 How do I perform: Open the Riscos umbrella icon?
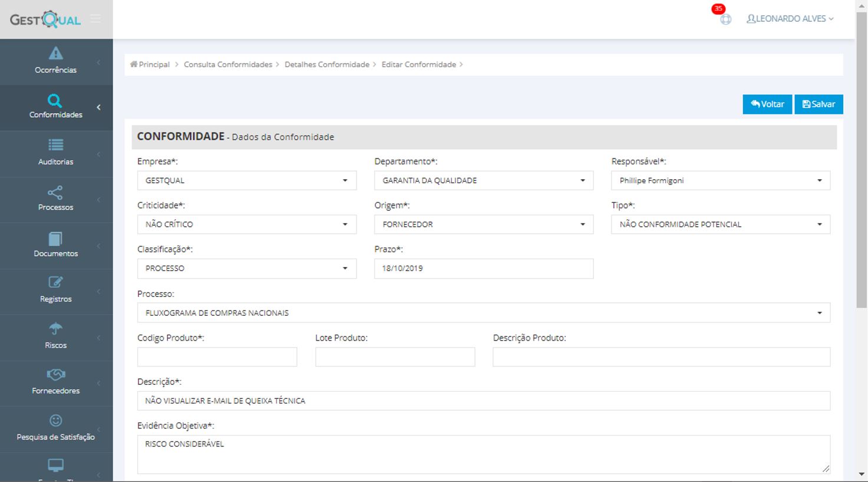(x=56, y=328)
